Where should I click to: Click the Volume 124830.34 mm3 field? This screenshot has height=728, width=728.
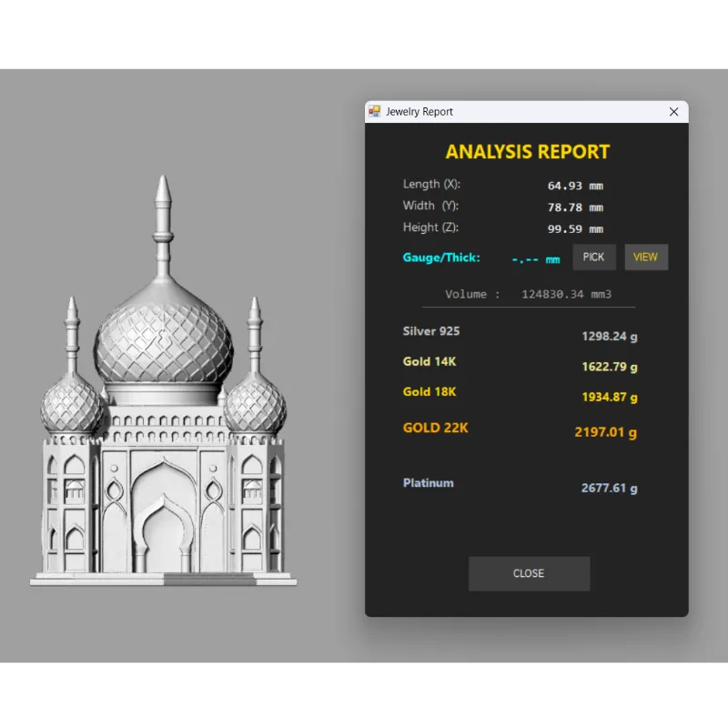click(x=528, y=294)
